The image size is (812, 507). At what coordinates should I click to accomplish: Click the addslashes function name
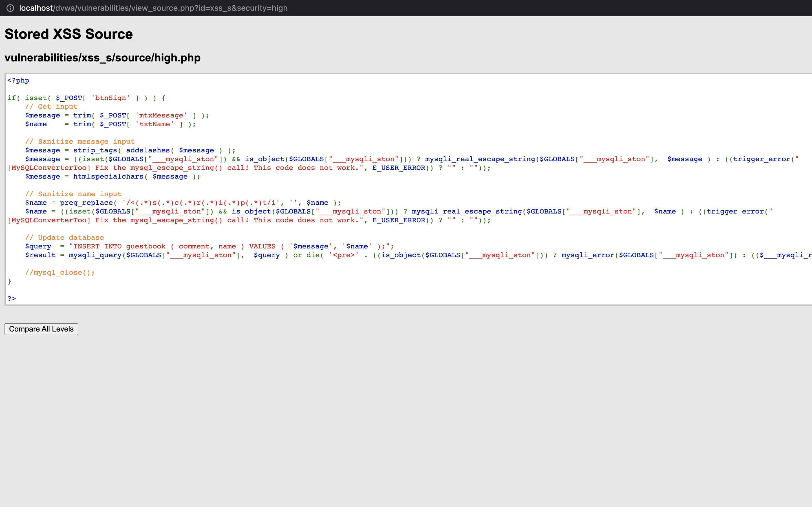pyautogui.click(x=148, y=150)
